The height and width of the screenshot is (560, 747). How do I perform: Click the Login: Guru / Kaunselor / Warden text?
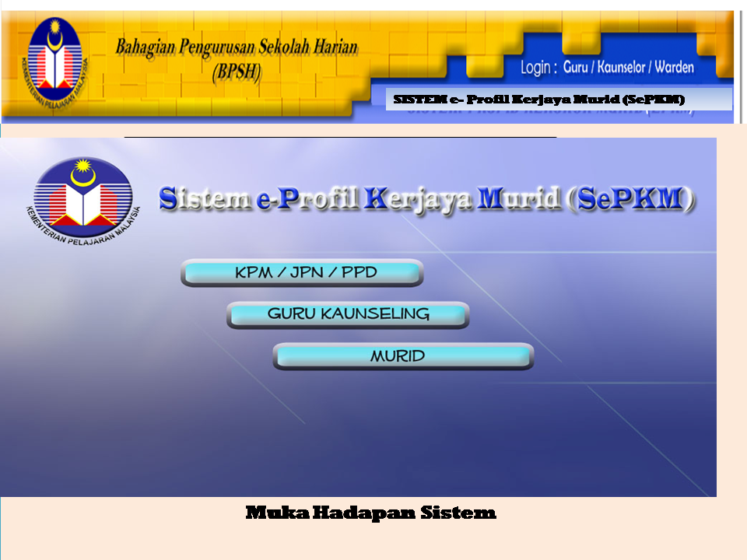click(607, 68)
